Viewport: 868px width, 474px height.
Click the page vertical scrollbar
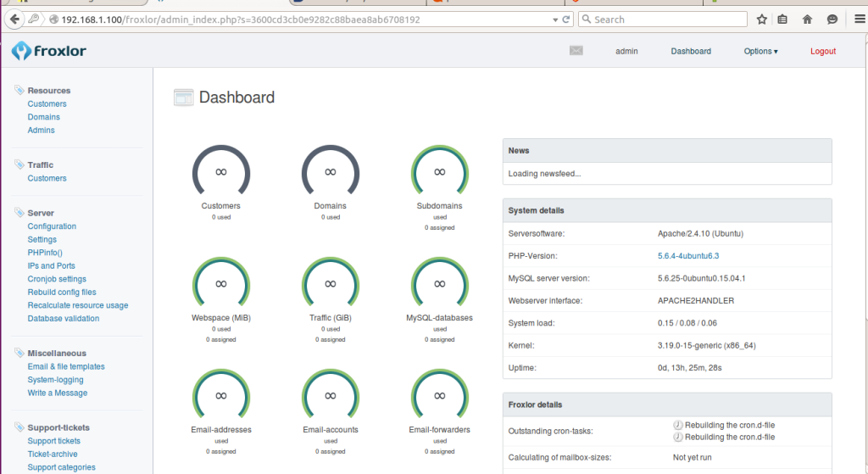tap(865, 176)
